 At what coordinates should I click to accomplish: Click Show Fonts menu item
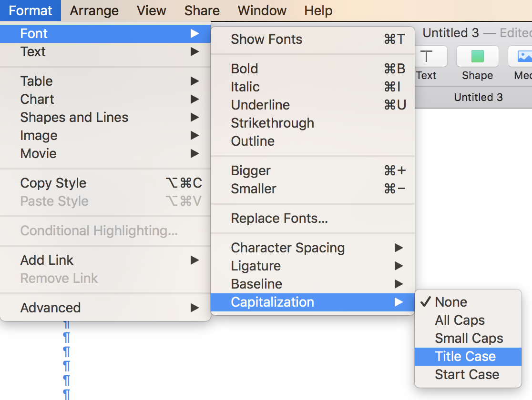266,39
